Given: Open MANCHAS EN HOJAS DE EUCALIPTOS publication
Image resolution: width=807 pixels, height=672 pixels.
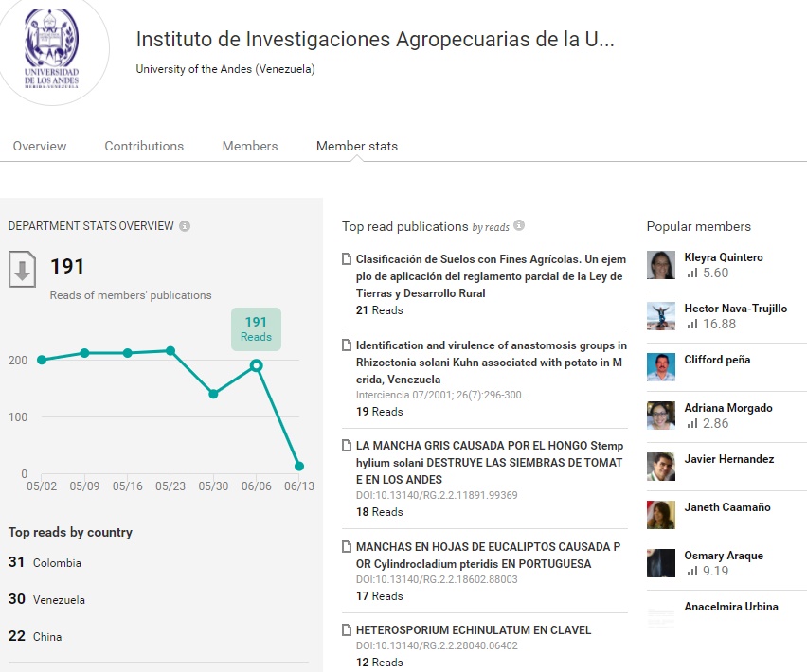Looking at the screenshot, I should point(489,556).
